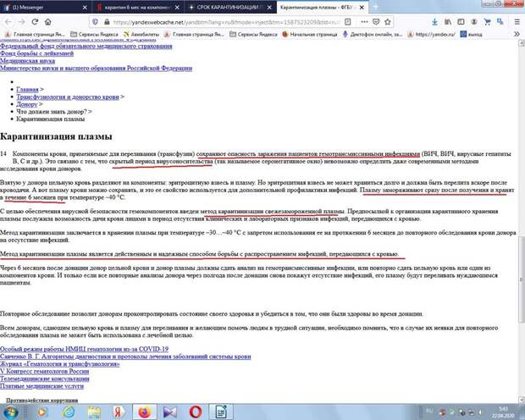Screen dimensions: 525x420
Task: Open the browser home page
Action: point(48,22)
